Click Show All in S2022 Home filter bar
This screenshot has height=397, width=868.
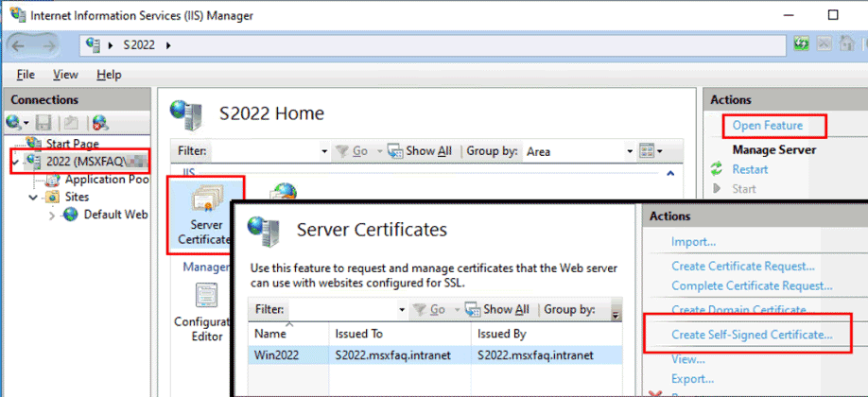pyautogui.click(x=420, y=150)
